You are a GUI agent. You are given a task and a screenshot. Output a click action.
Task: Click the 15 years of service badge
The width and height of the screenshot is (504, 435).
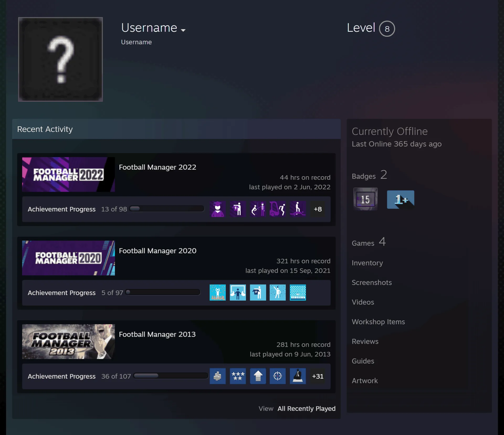click(x=365, y=199)
